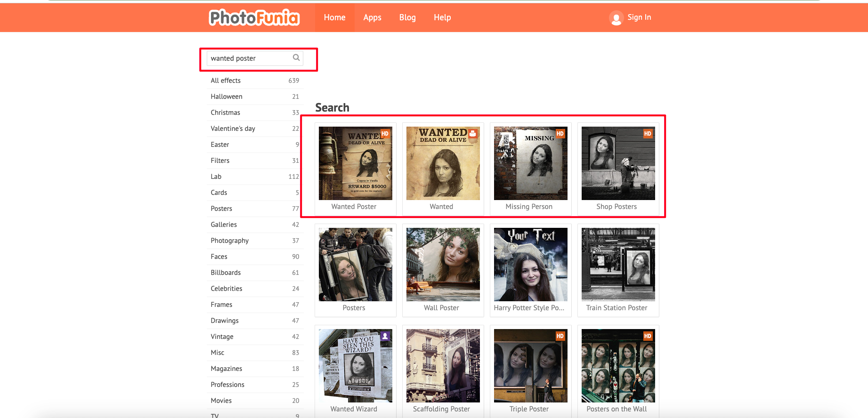868x418 pixels.
Task: Select the Filters category
Action: click(x=255, y=161)
